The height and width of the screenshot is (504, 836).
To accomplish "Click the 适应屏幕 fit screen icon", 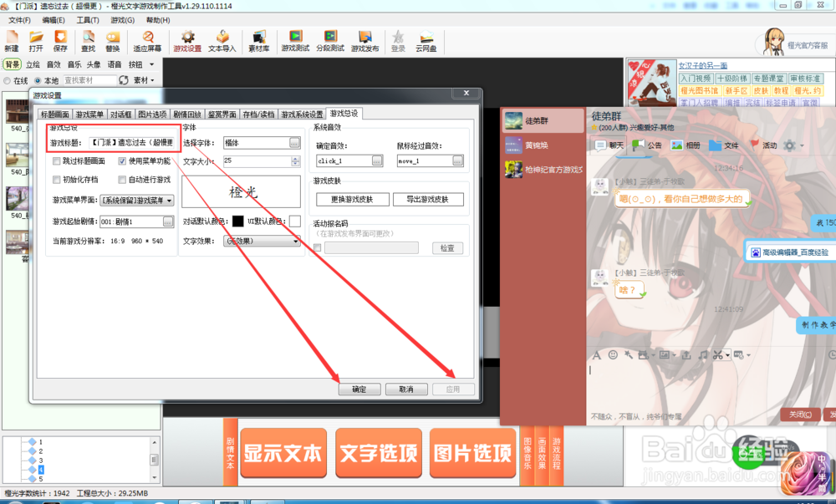I will click(x=145, y=40).
